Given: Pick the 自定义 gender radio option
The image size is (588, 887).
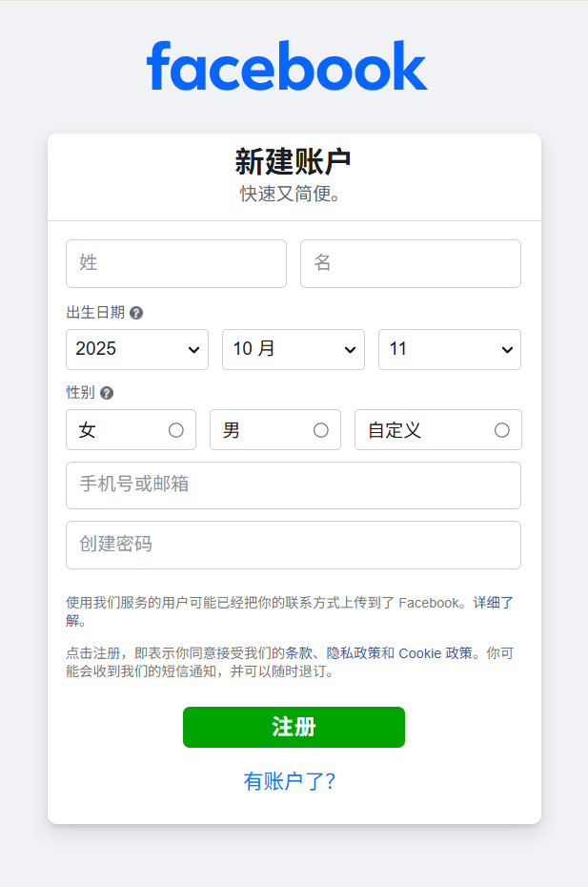Looking at the screenshot, I should click(x=501, y=430).
